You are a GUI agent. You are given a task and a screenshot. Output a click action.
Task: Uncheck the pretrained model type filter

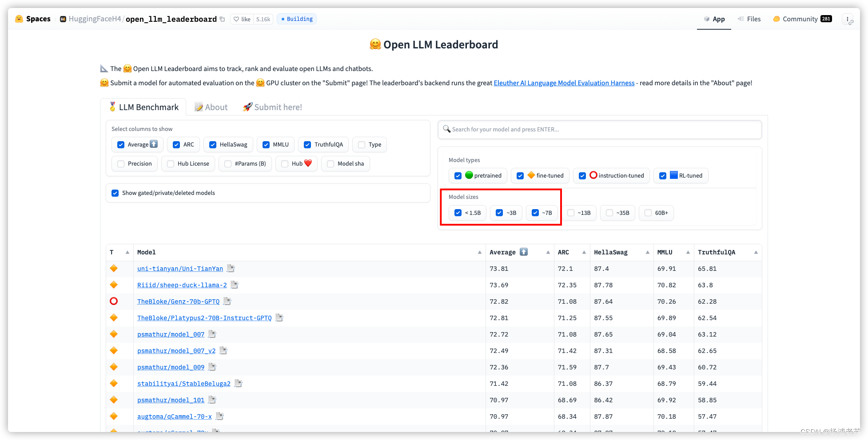(x=458, y=176)
